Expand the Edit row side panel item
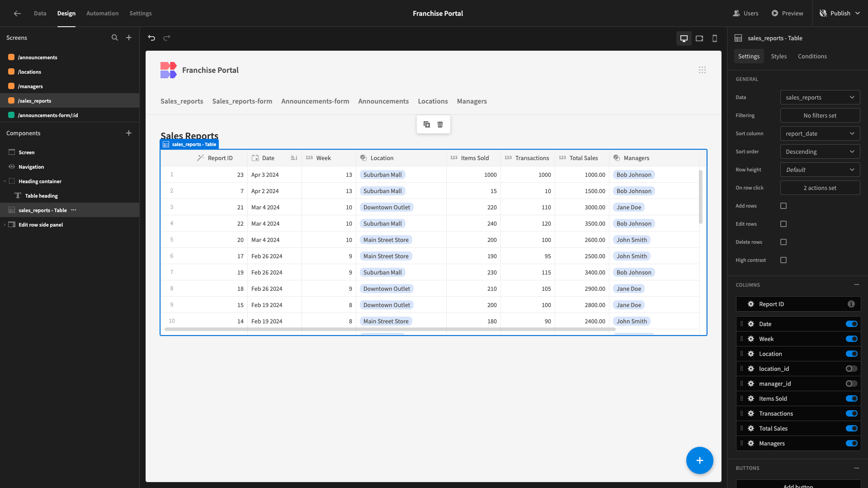The height and width of the screenshot is (488, 868). click(x=5, y=225)
